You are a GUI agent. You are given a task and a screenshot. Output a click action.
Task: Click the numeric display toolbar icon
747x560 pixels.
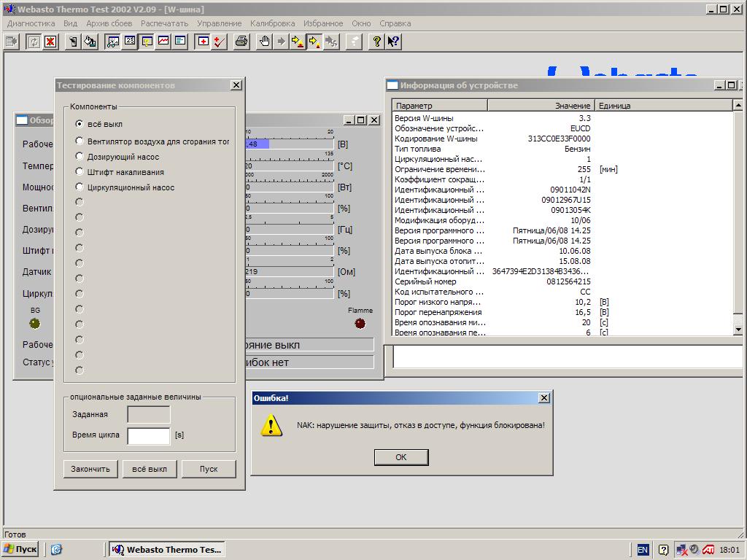pyautogui.click(x=130, y=42)
